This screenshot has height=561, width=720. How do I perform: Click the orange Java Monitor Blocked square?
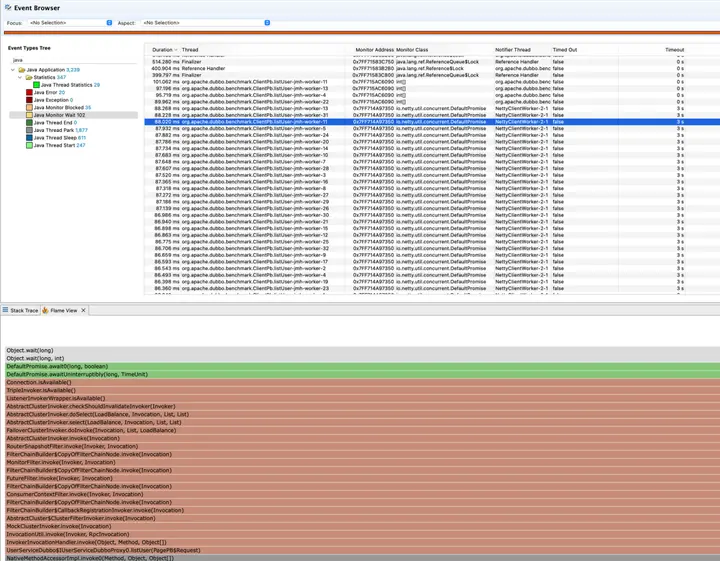click(29, 107)
